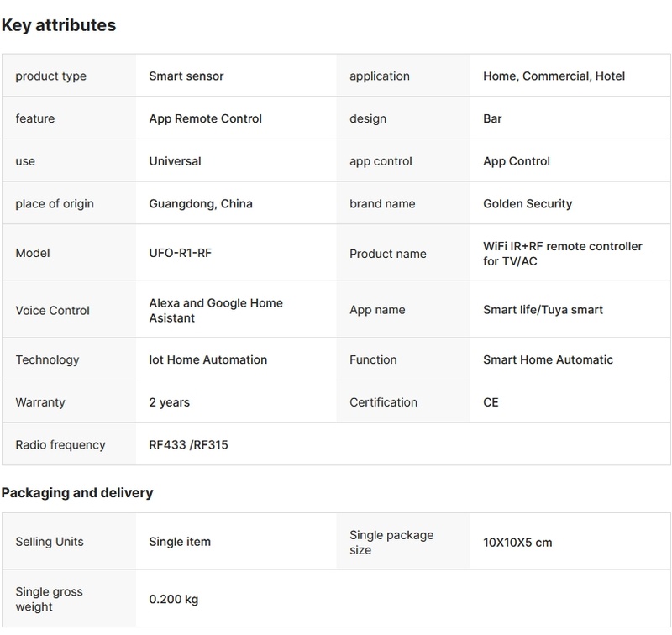Click the Home, Commercial, Hotel application value
This screenshot has height=635, width=672.
554,76
